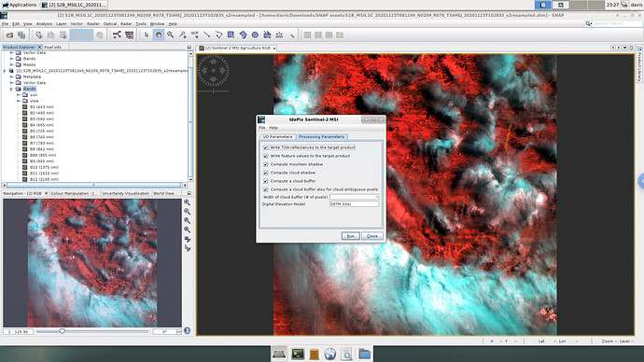Click the blue help icon in Navigation panel

click(188, 331)
